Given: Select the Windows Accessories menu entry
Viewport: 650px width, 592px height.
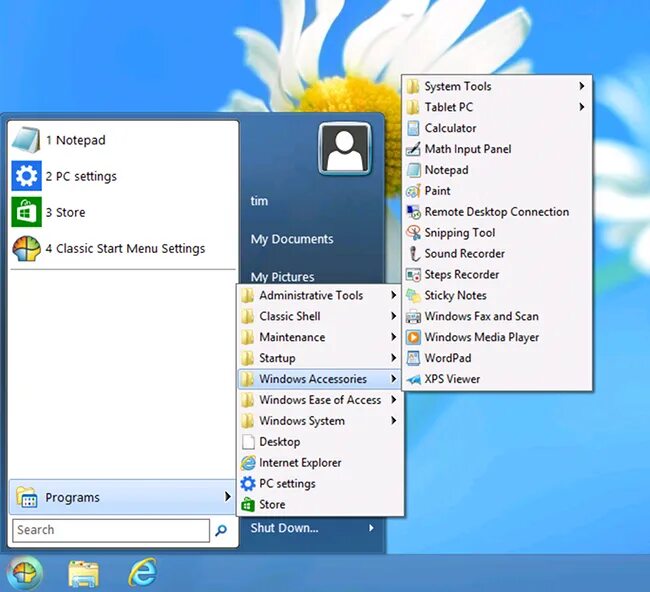Looking at the screenshot, I should pyautogui.click(x=319, y=379).
